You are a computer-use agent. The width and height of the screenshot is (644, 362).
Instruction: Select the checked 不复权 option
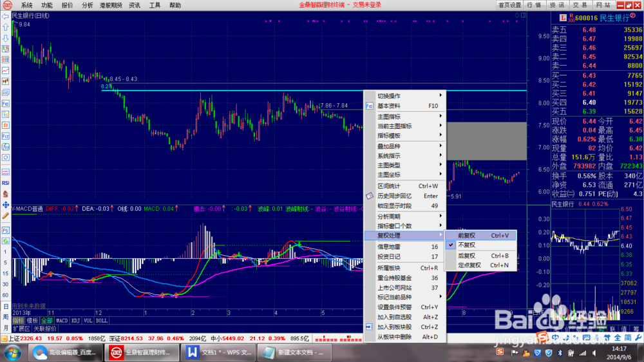(x=481, y=245)
